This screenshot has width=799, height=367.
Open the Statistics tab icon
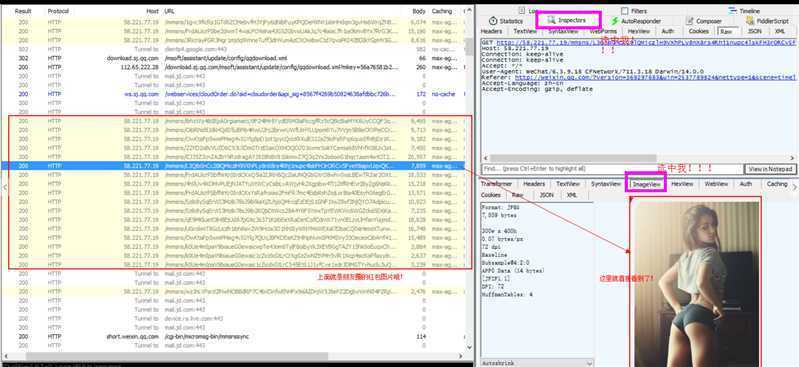[493, 21]
